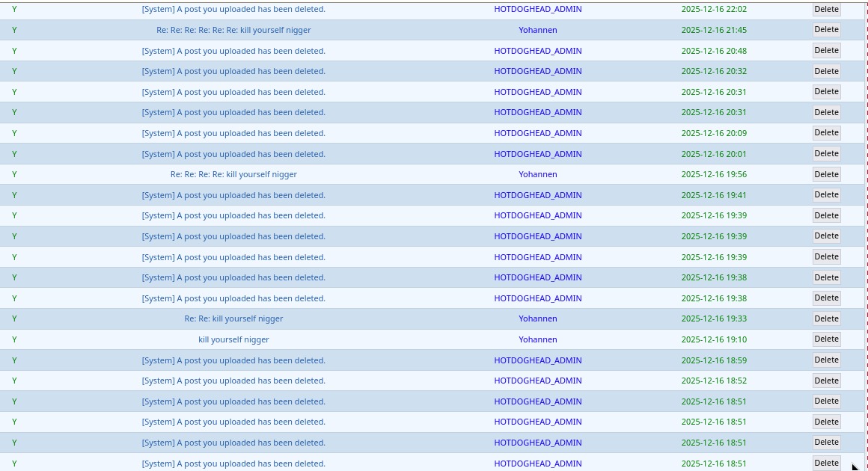
Task: Delete the 18:59 system notification
Action: pyautogui.click(x=826, y=360)
